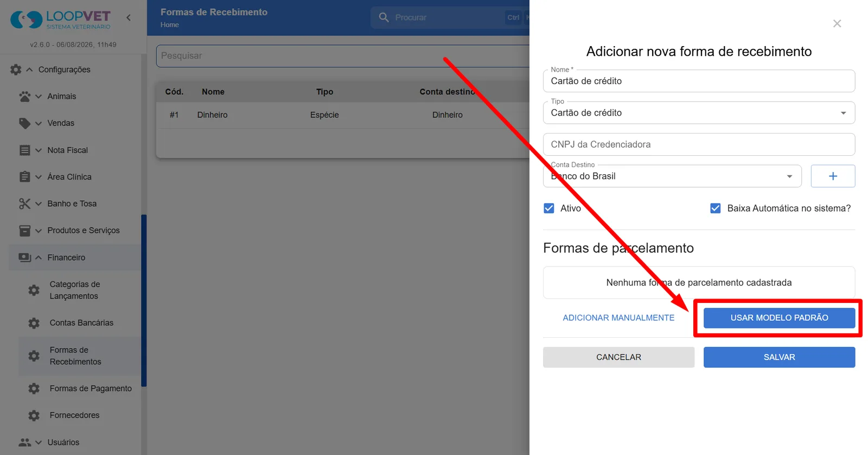
Task: Click the search magnifier icon
Action: coord(384,17)
